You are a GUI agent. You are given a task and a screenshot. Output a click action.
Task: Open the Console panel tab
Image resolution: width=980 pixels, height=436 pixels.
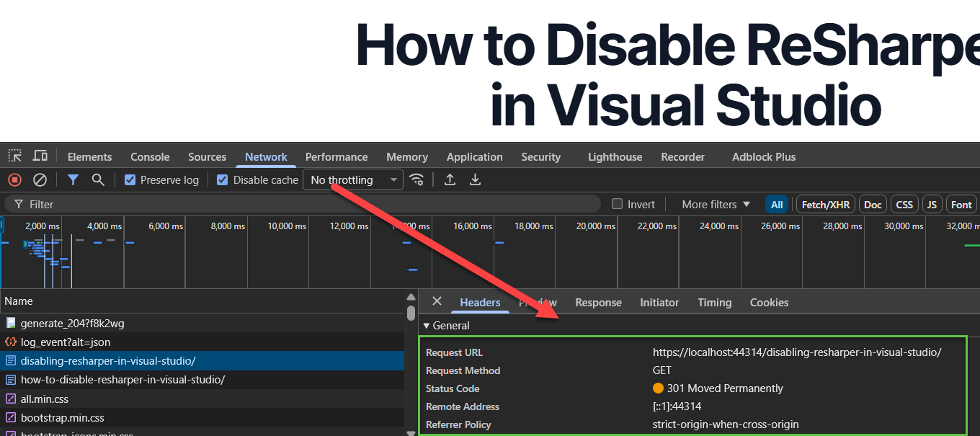click(x=150, y=156)
